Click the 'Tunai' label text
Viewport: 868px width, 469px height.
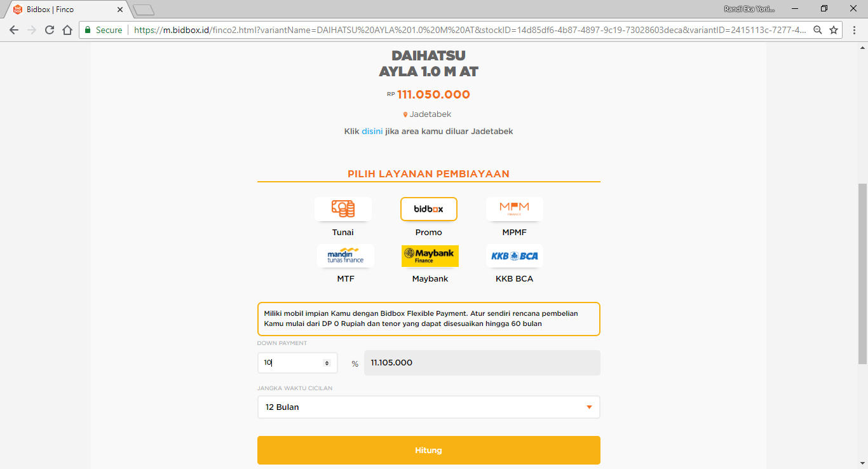343,233
